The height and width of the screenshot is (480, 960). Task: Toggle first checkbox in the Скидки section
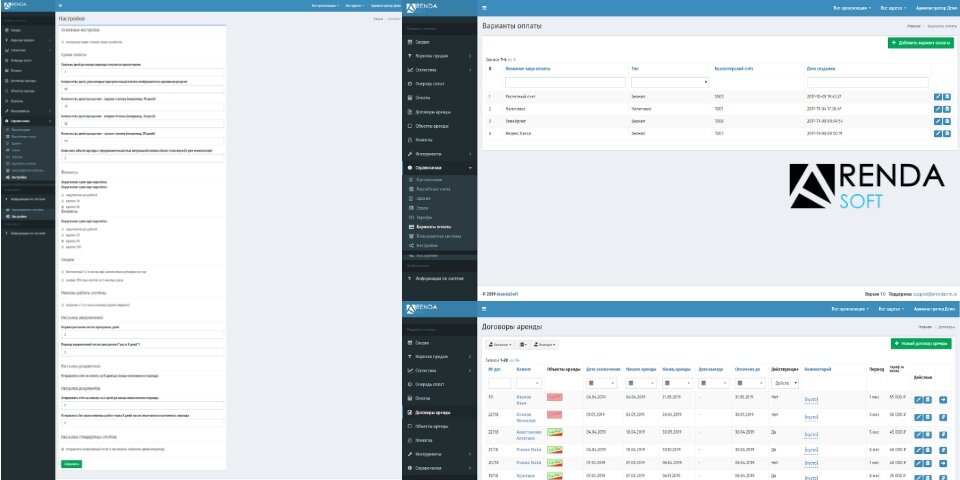pos(63,271)
